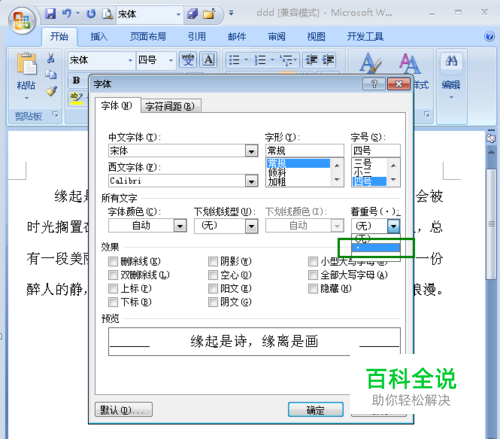Screen dimensions: 500x439
Task: Choose the dot emphasis mark option
Action: [x=376, y=248]
